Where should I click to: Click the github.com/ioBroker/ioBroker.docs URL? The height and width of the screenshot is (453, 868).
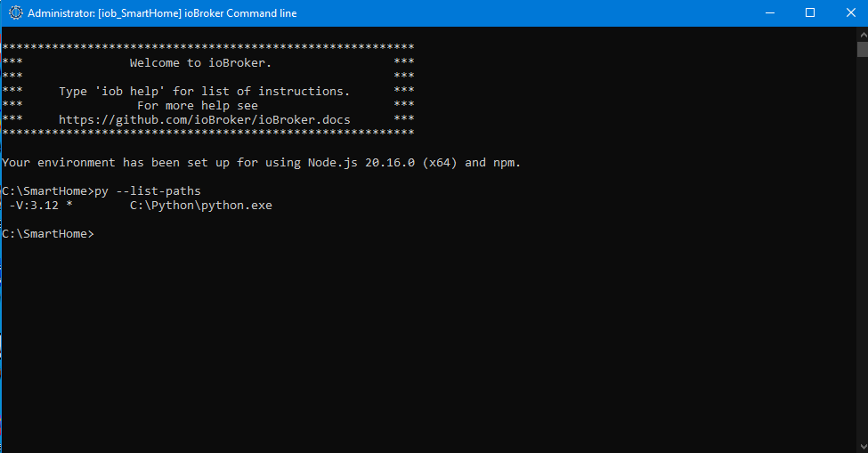204,119
